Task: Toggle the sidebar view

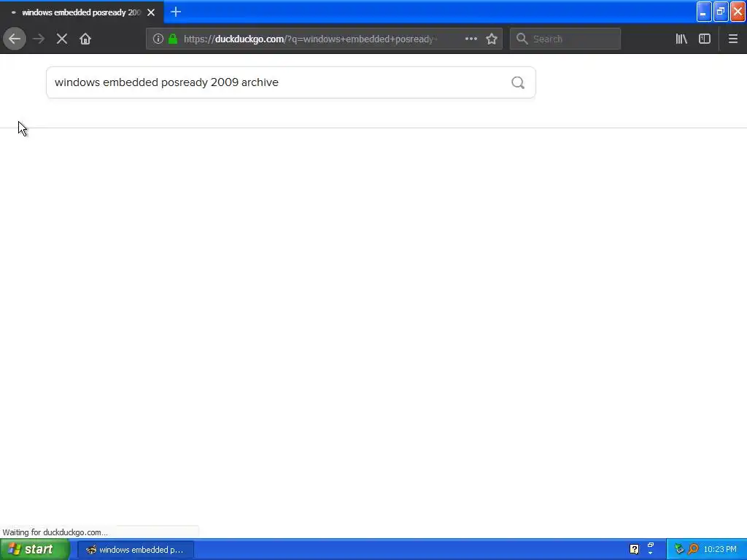Action: 705,39
